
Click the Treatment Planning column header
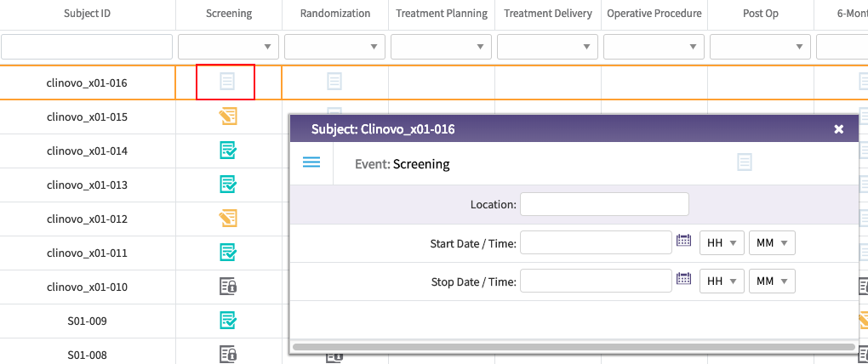pyautogui.click(x=442, y=14)
